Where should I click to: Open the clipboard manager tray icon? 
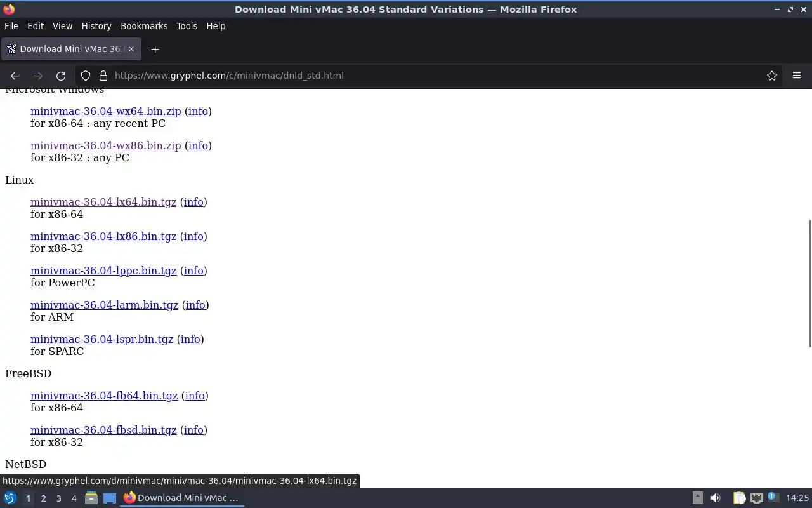(x=739, y=498)
